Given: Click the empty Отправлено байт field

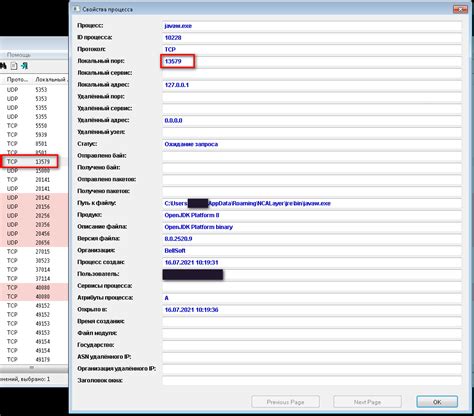Looking at the screenshot, I should [x=312, y=156].
